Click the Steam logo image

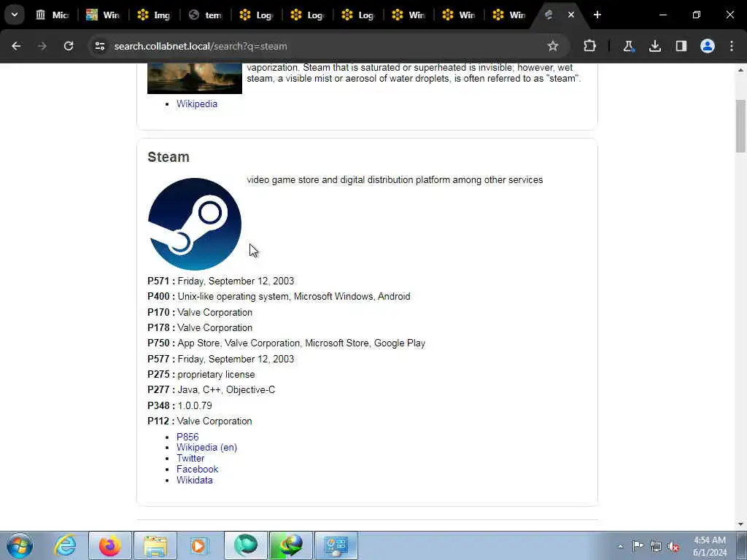[194, 224]
